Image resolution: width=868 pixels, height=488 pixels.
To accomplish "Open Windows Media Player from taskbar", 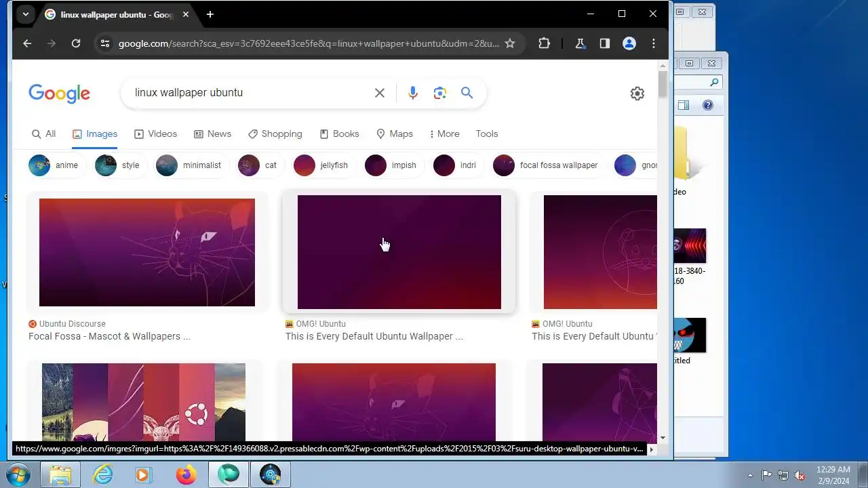I will click(144, 474).
